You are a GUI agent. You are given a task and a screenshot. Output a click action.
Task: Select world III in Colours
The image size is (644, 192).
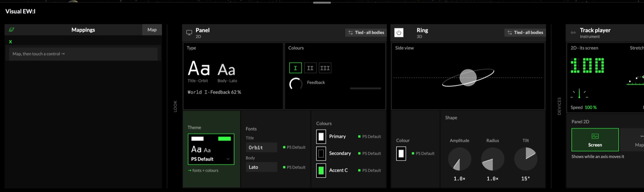point(325,68)
